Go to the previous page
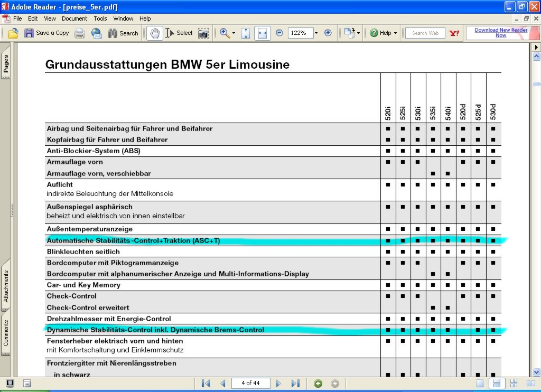This screenshot has height=392, width=541. click(x=223, y=384)
